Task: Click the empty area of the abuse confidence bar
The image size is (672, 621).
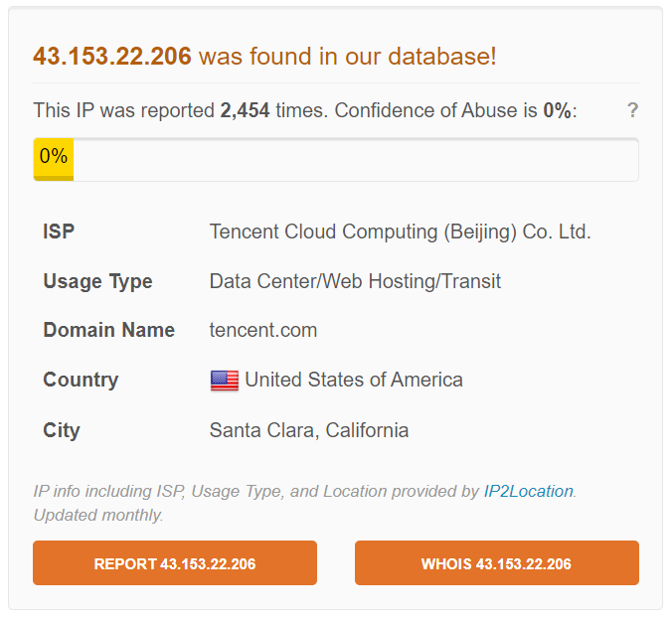Action: click(355, 160)
